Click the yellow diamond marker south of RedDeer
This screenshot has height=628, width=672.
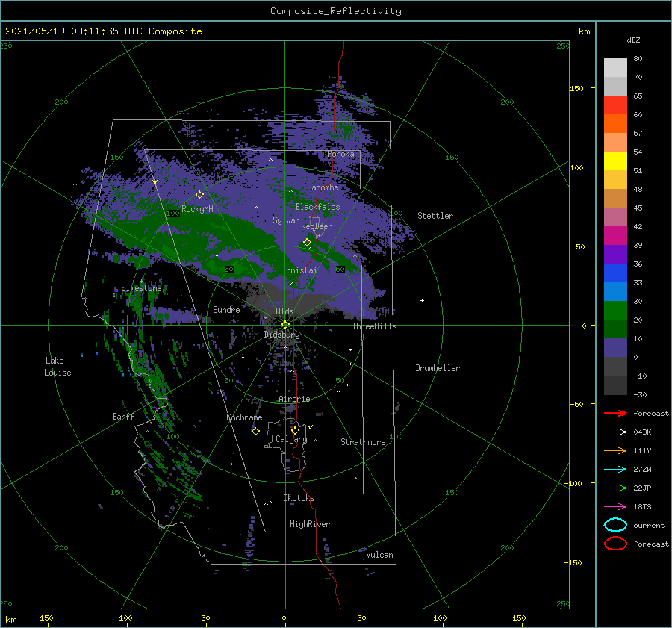308,242
